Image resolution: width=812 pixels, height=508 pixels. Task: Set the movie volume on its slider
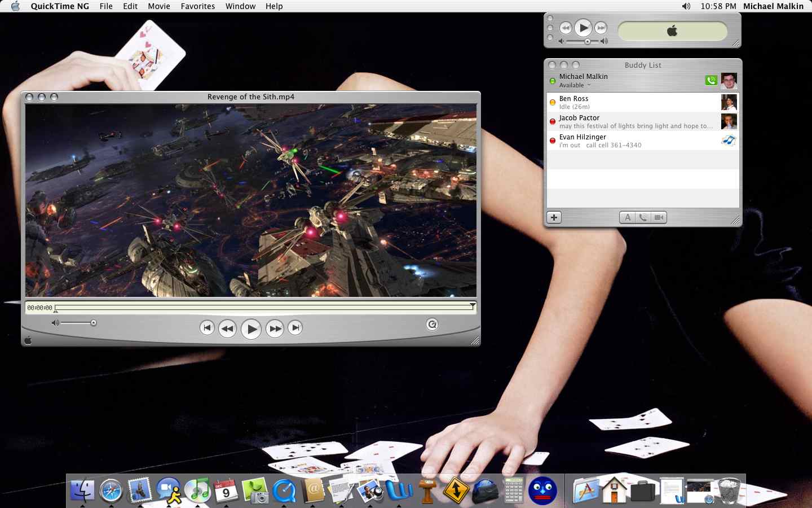[78, 323]
